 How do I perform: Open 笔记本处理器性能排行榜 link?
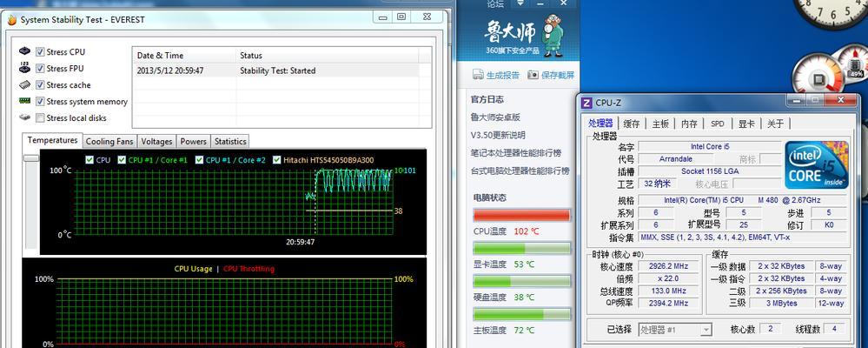point(516,153)
